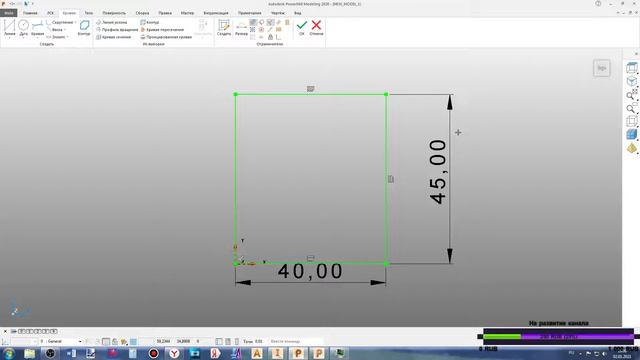Select the bottom-right green vertex point
This screenshot has height=360, width=640.
(386, 264)
